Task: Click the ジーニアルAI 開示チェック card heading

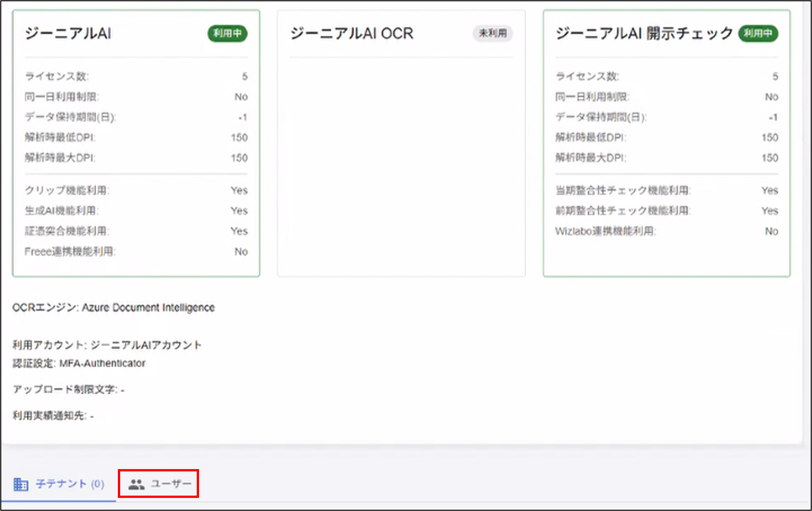Action: (x=643, y=33)
